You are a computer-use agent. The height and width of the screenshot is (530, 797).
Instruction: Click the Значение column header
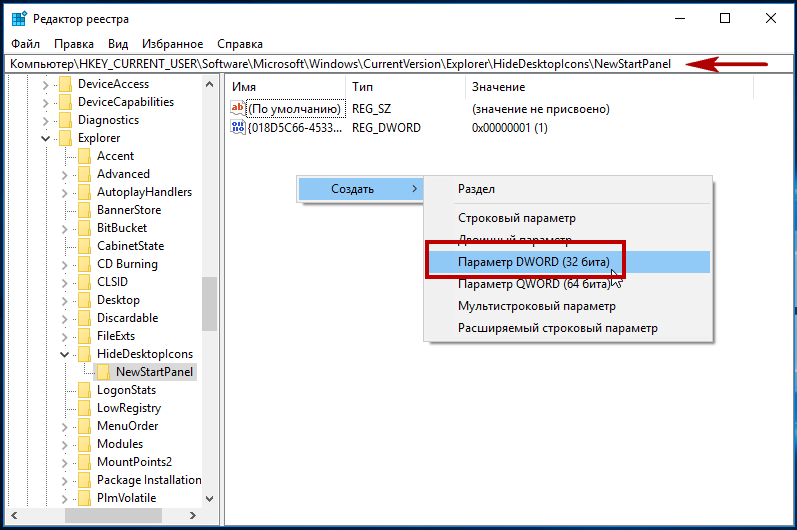point(609,87)
